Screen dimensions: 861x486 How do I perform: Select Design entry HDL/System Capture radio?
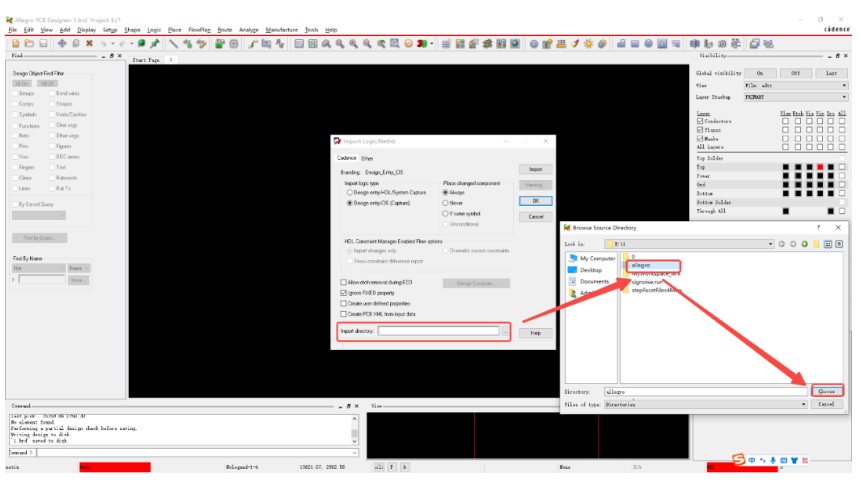coord(349,193)
